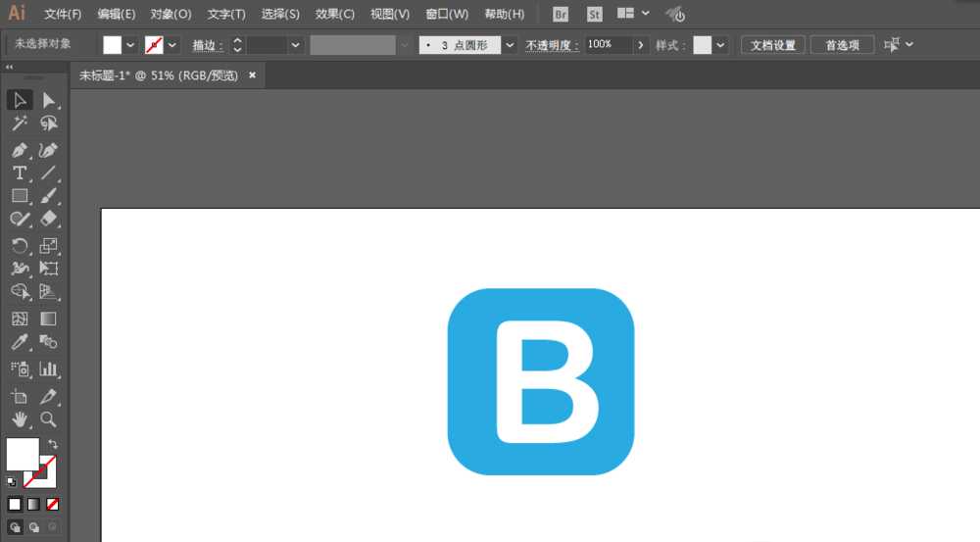This screenshot has width=980, height=542.
Task: Activate the Hand tool
Action: pos(20,419)
